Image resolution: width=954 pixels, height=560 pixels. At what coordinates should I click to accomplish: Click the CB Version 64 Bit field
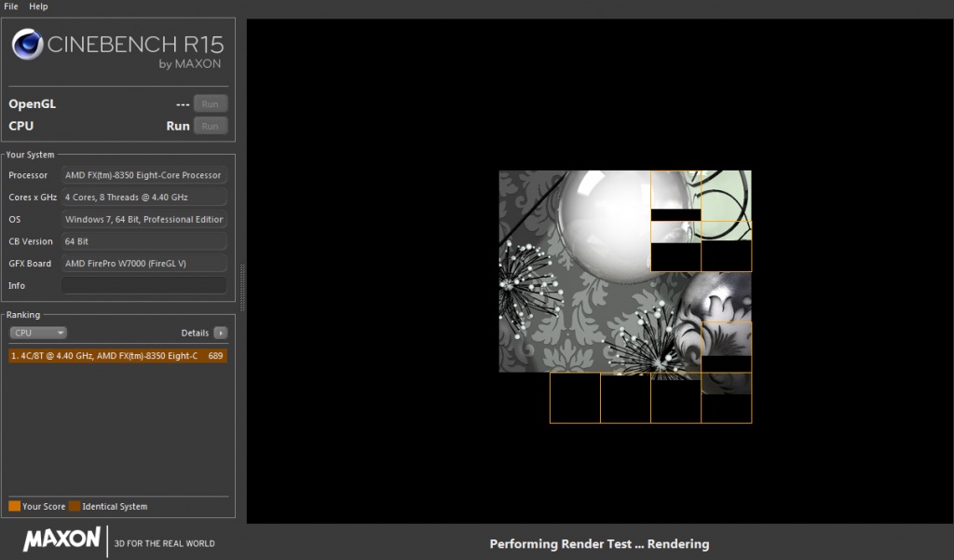tap(144, 241)
